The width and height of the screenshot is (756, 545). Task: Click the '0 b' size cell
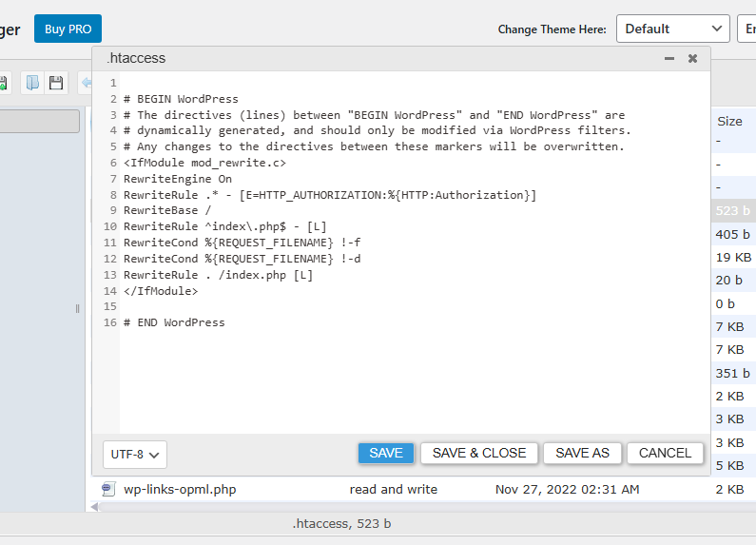coord(726,303)
